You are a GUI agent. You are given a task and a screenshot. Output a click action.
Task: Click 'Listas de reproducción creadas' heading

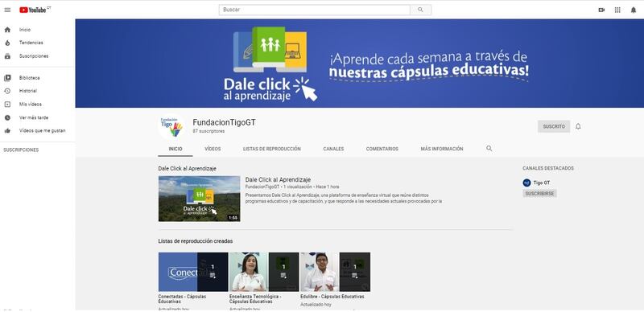pos(196,241)
